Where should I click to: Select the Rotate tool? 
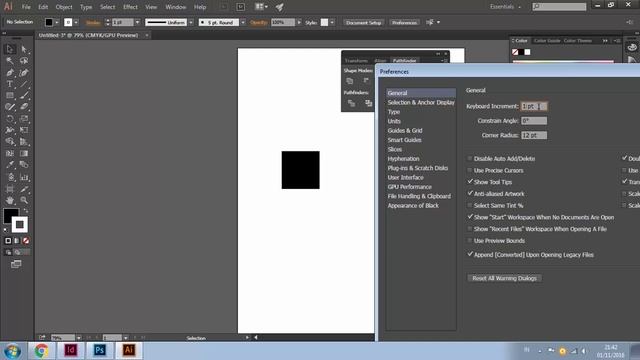click(x=10, y=119)
